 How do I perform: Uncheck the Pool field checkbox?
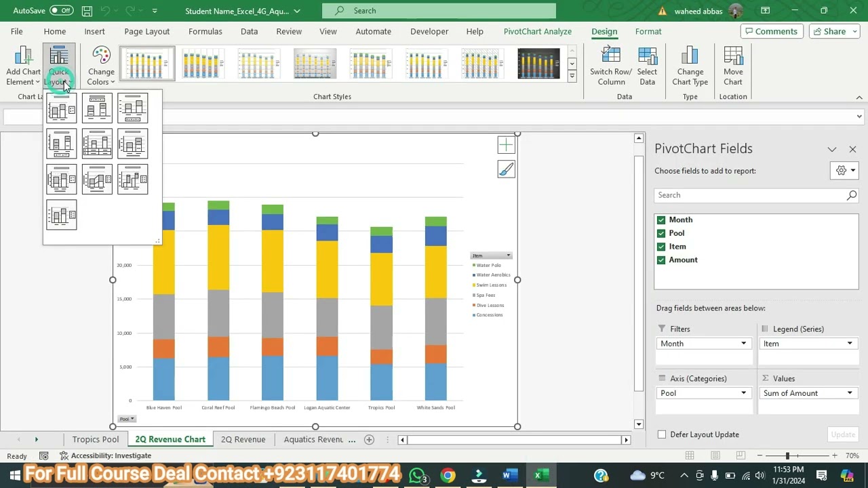pyautogui.click(x=661, y=233)
